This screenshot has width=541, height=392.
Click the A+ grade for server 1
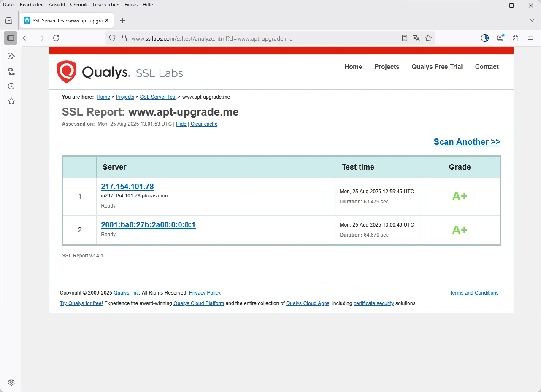coord(460,196)
